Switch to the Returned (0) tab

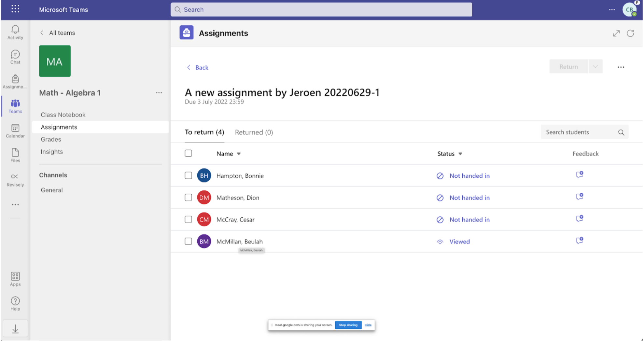pyautogui.click(x=254, y=132)
